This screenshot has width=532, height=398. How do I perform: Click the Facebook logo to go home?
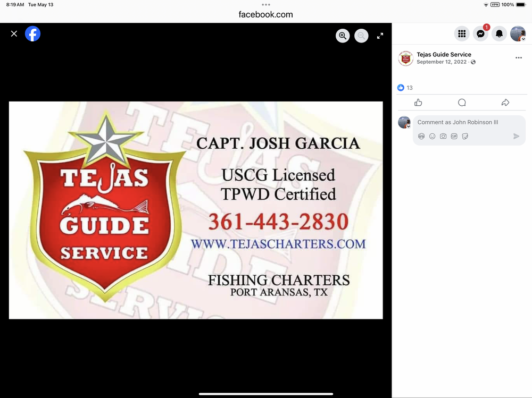(x=32, y=34)
